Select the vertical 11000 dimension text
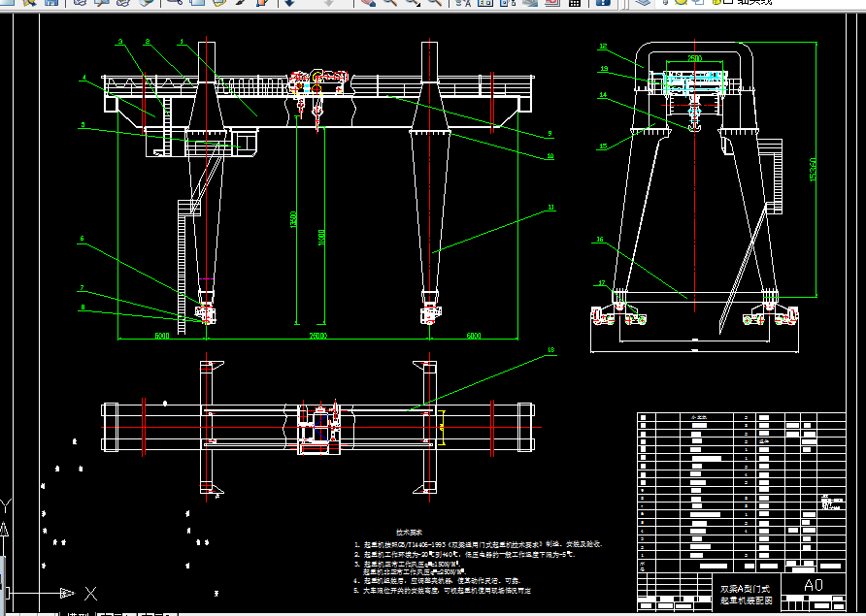The image size is (866, 616). [x=321, y=238]
